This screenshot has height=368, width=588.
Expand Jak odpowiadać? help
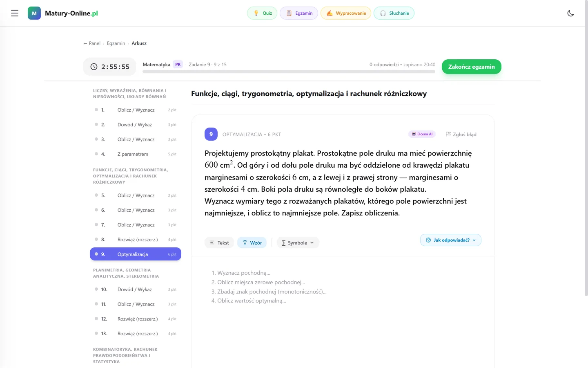pos(451,240)
